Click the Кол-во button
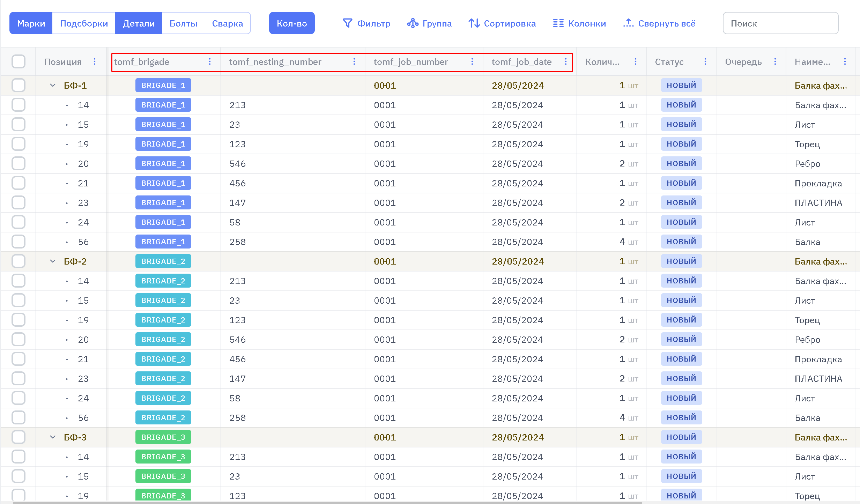The height and width of the screenshot is (504, 860). [292, 23]
